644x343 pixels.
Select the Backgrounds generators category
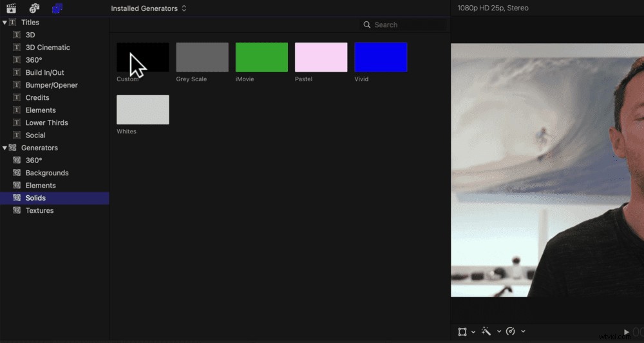coord(47,173)
